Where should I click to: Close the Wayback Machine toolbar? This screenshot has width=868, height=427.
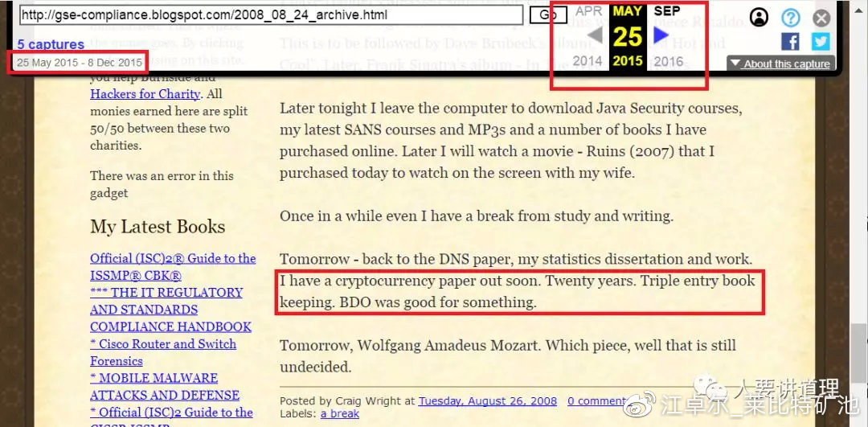click(x=821, y=18)
